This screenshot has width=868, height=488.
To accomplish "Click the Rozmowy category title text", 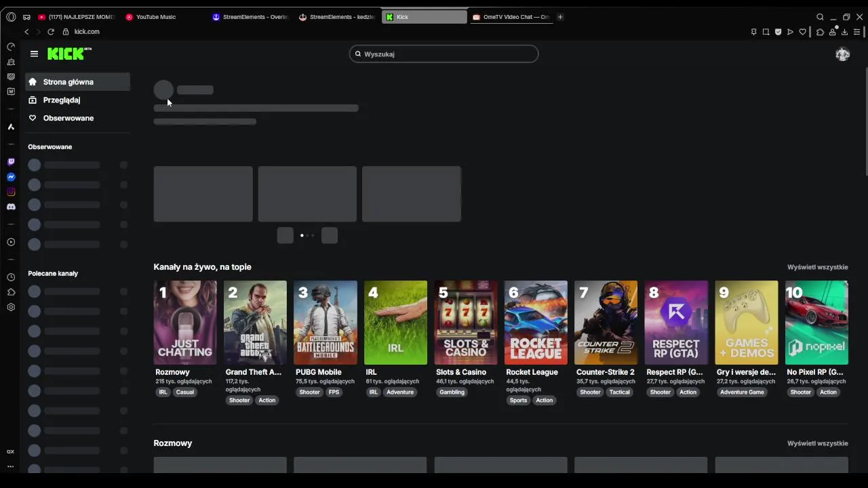I will [x=172, y=372].
